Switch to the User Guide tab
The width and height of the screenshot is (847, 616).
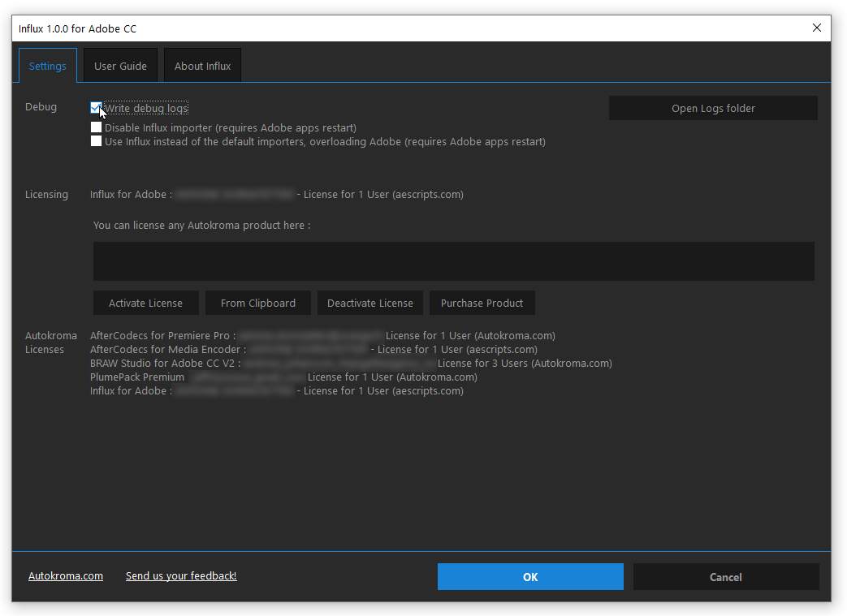point(120,65)
